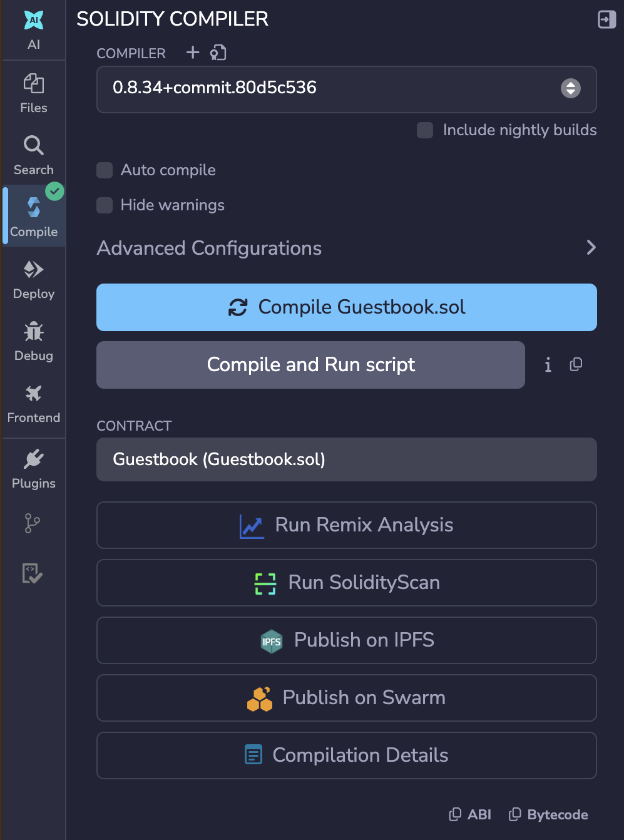The height and width of the screenshot is (840, 624).
Task: Open the Debug plugin in sidebar
Action: coord(34,341)
